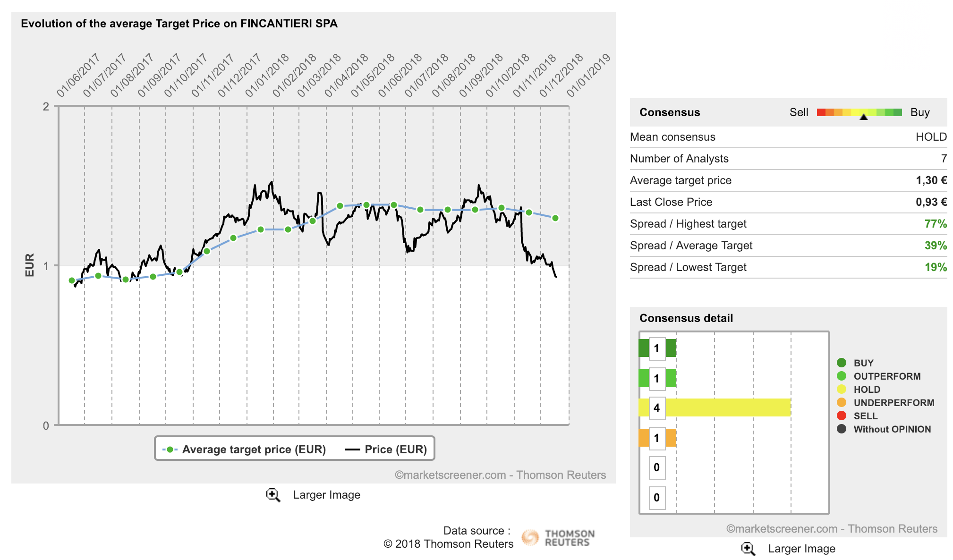Click the Without OPINION legend dot
953x560 pixels.
point(842,429)
